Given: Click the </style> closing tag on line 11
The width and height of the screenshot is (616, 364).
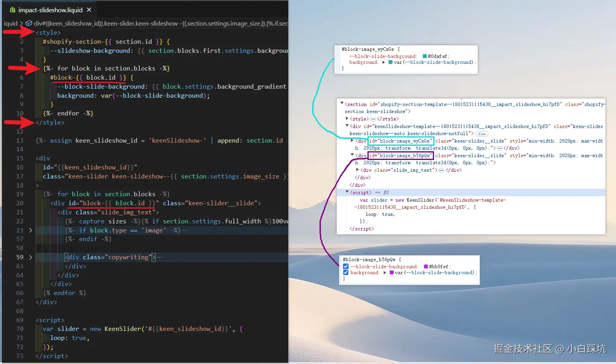Looking at the screenshot, I should [50, 123].
